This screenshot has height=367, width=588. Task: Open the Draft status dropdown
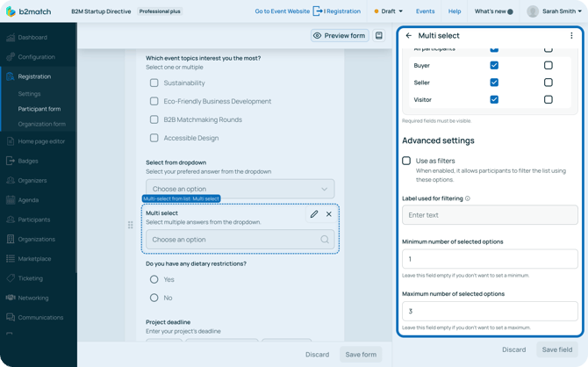click(x=388, y=11)
